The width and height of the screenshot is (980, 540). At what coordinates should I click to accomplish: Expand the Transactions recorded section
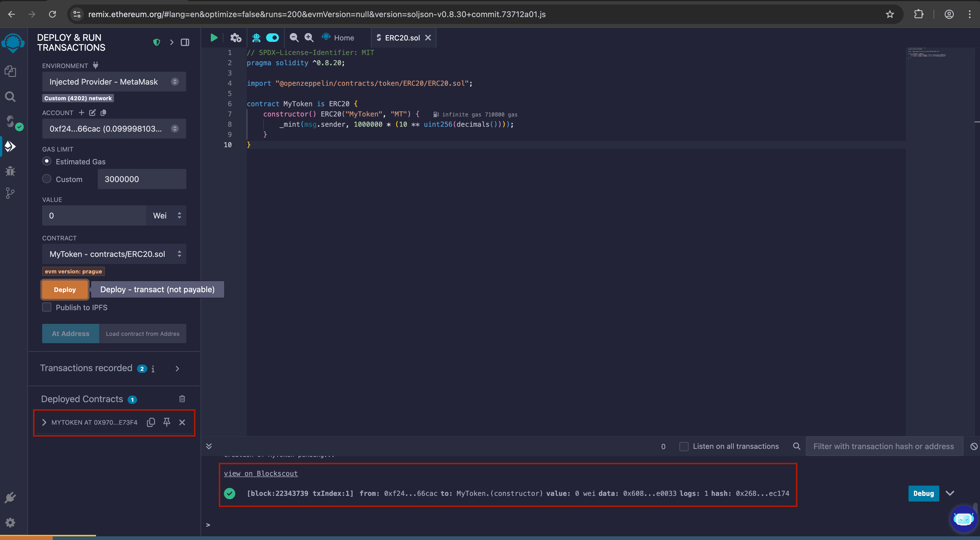(177, 369)
